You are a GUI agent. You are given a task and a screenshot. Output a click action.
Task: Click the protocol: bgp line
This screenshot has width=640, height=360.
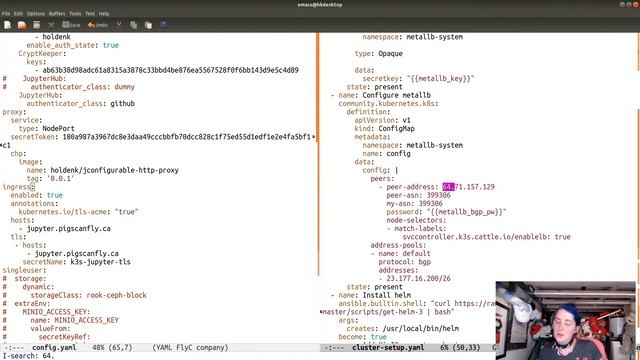(x=404, y=262)
